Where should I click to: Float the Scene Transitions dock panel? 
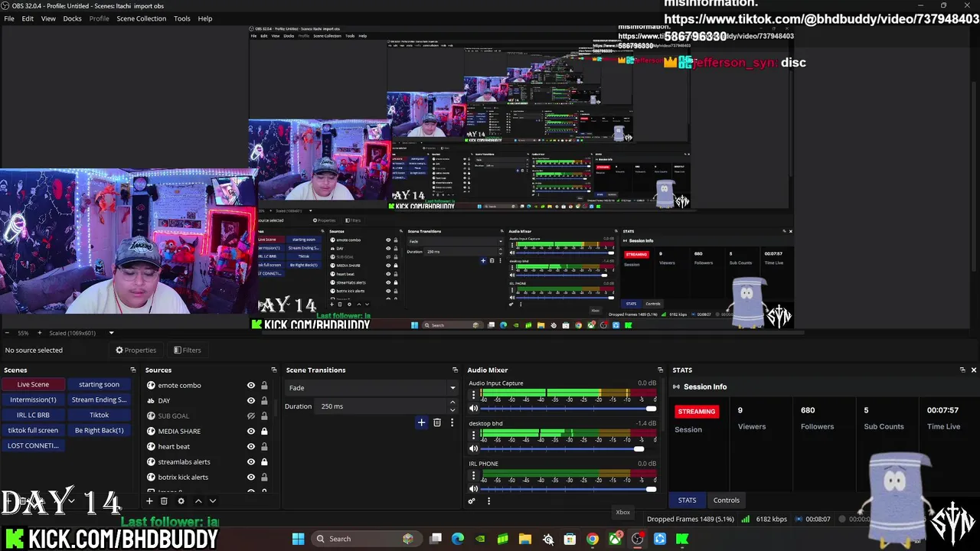pyautogui.click(x=456, y=370)
